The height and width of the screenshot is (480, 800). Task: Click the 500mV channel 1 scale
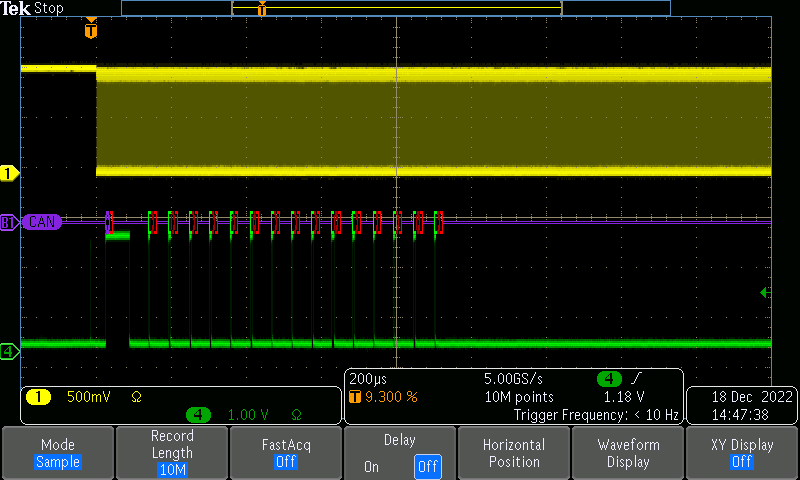click(89, 397)
